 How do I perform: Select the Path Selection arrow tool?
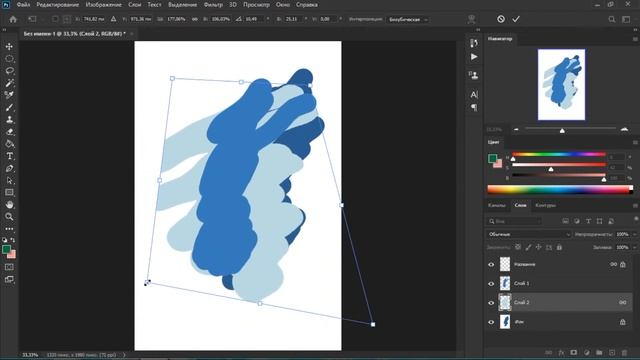9,180
